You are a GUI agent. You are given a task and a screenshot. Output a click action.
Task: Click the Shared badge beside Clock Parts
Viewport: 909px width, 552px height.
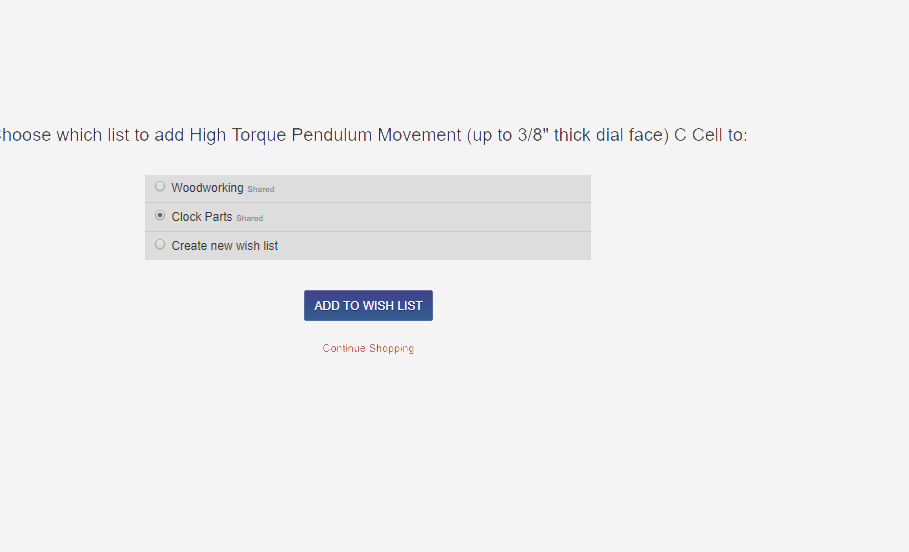pos(250,219)
